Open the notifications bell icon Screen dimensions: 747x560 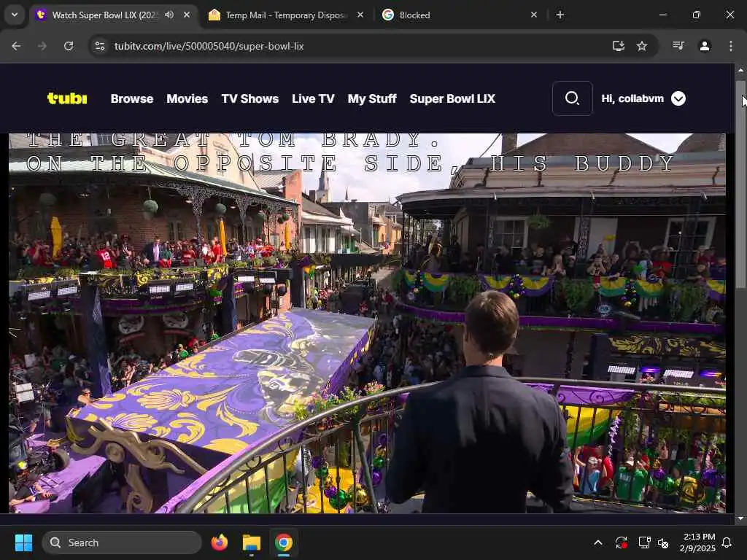click(727, 542)
